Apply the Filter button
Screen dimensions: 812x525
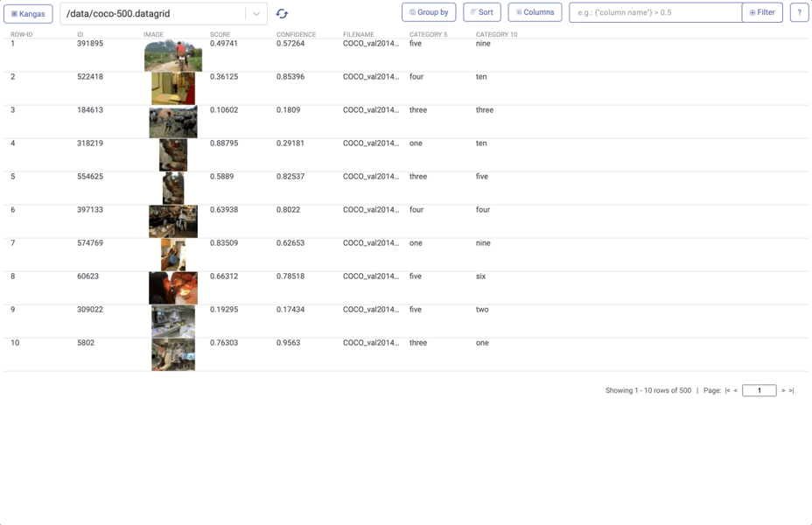[762, 13]
